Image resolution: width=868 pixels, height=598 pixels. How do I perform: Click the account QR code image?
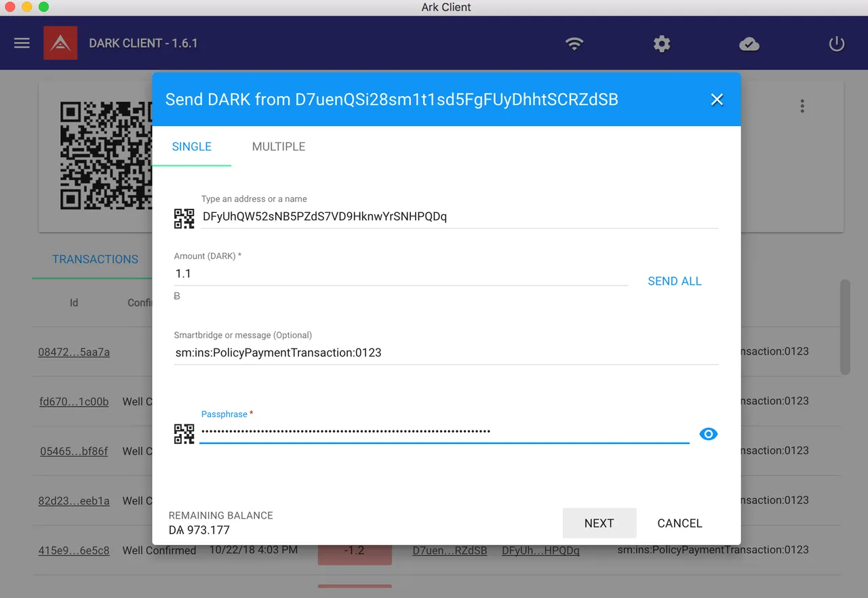(106, 156)
